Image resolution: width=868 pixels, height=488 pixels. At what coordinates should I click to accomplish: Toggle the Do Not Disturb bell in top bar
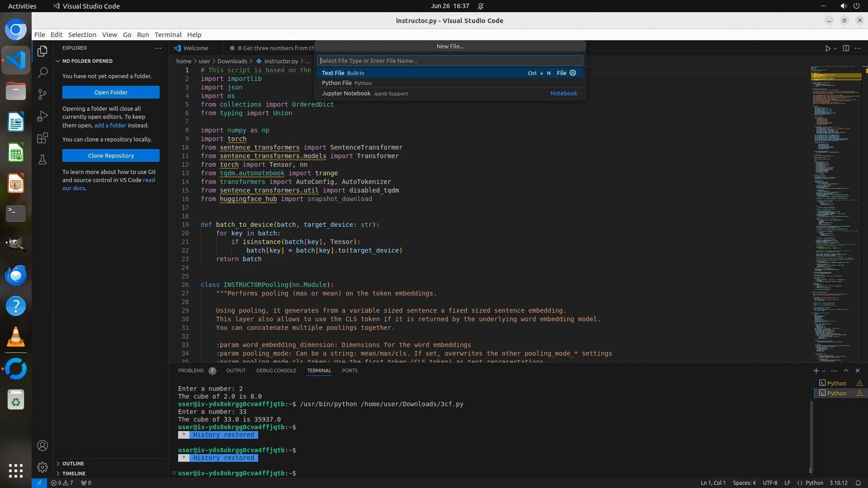pos(481,6)
